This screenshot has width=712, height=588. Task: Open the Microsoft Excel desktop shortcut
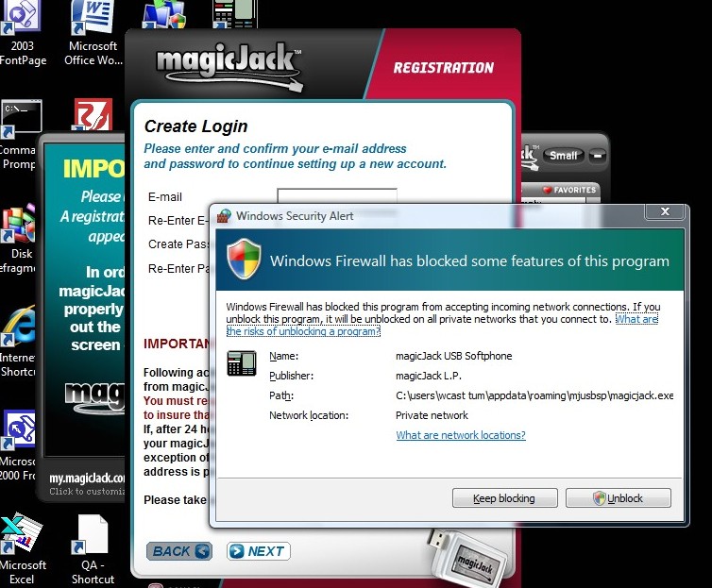coord(22,550)
